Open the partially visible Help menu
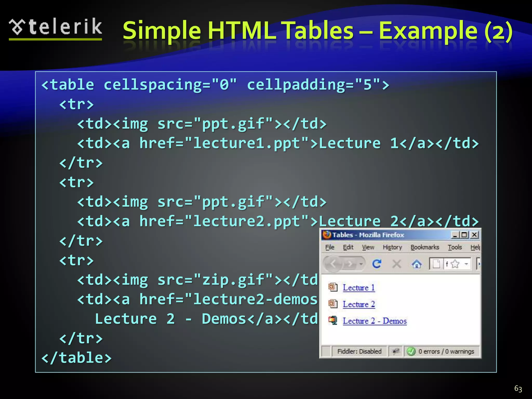Screen dimensions: 532x399 (475, 247)
